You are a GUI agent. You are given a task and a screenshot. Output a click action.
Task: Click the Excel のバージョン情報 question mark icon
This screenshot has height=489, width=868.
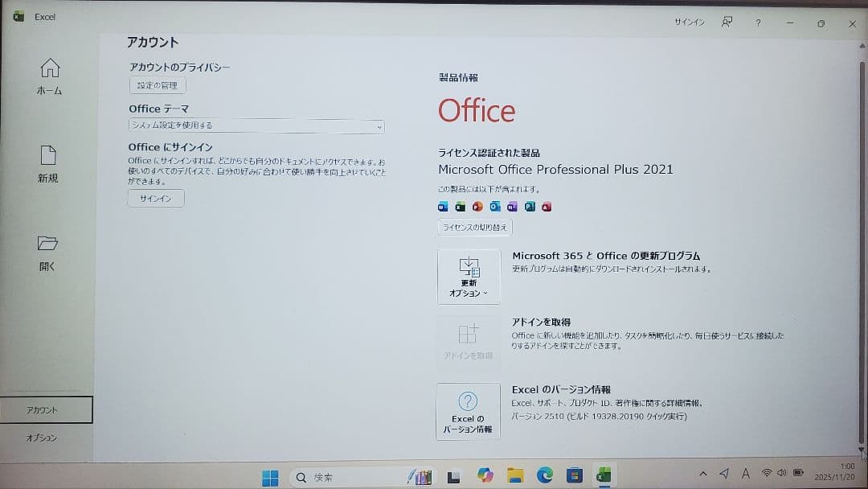(469, 403)
